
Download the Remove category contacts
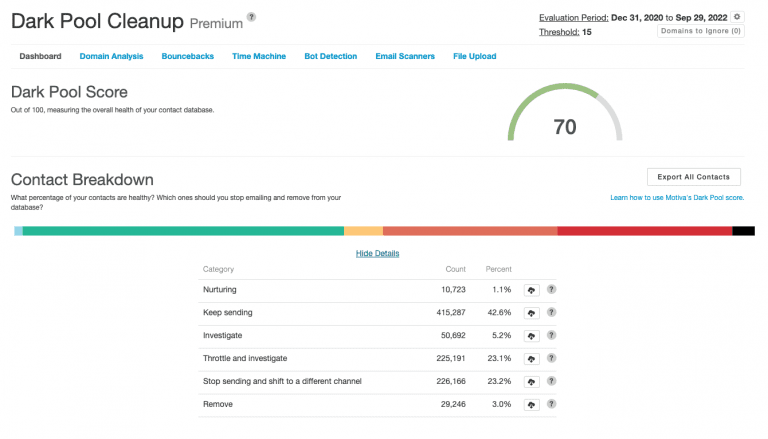click(x=531, y=404)
